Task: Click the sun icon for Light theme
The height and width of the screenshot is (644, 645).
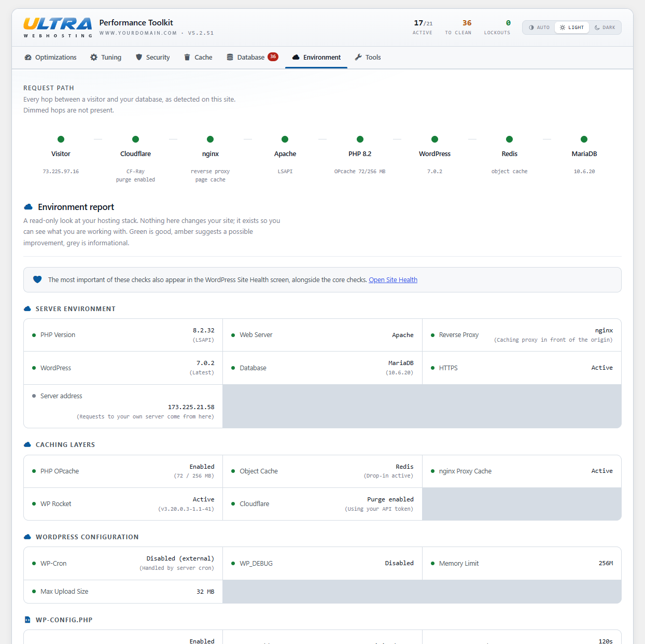Action: click(563, 27)
